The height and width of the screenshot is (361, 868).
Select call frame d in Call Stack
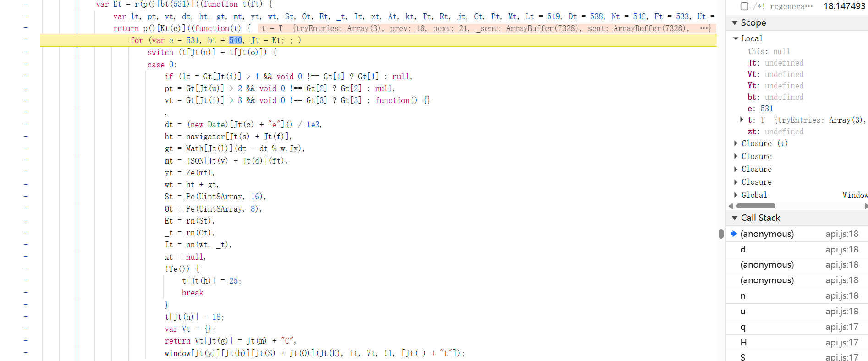(x=743, y=249)
